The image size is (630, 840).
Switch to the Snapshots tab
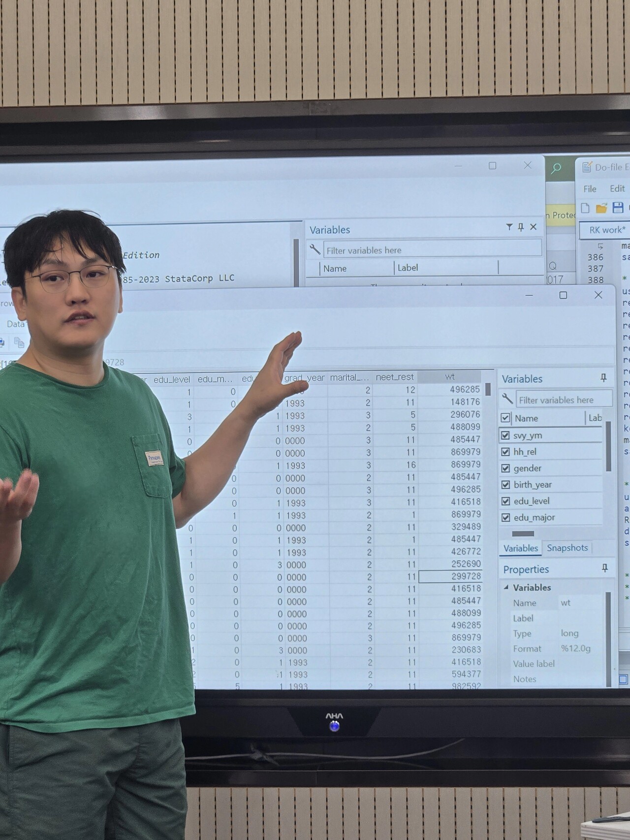click(567, 548)
